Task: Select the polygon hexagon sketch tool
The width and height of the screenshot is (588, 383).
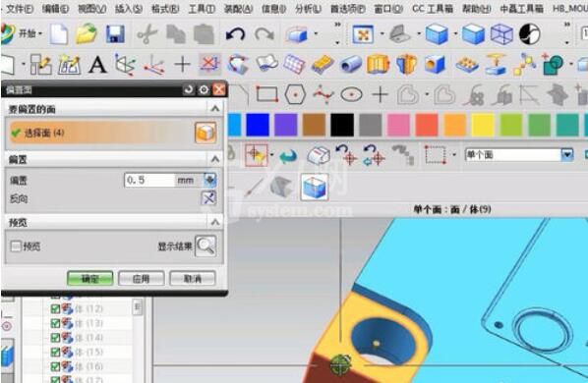Action: pos(295,94)
